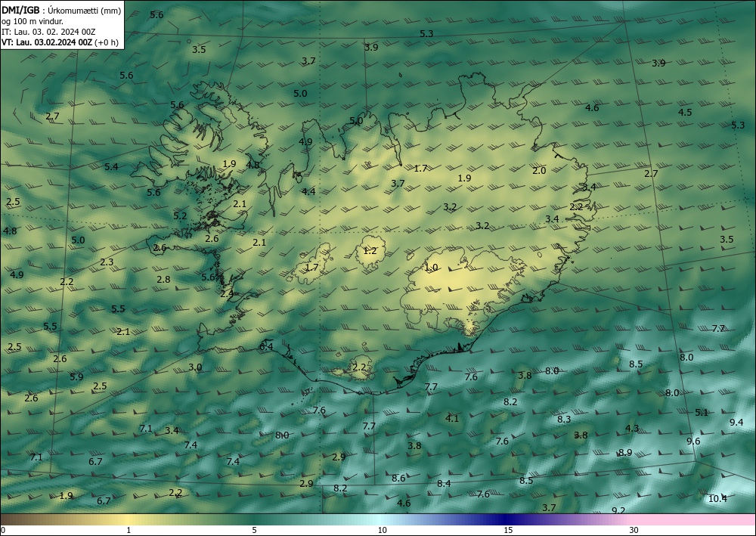756x536 pixels.
Task: Click the map value '8.4'
Action: 444,484
